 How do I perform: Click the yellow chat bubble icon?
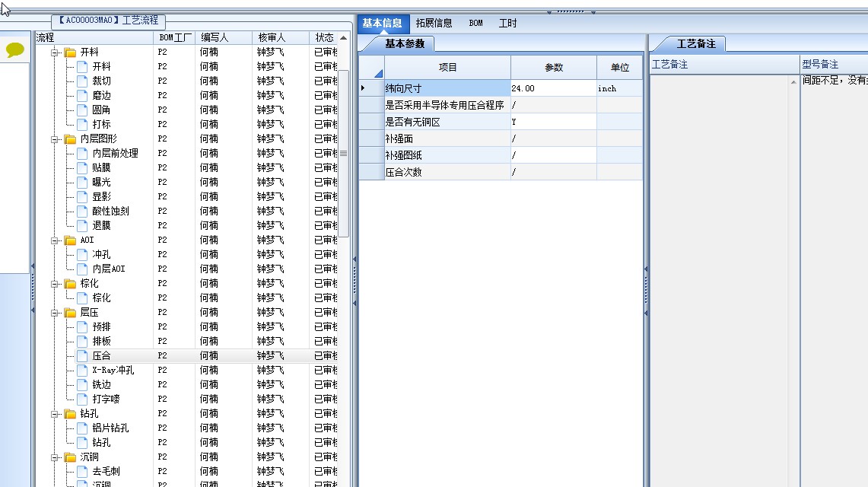pos(15,49)
